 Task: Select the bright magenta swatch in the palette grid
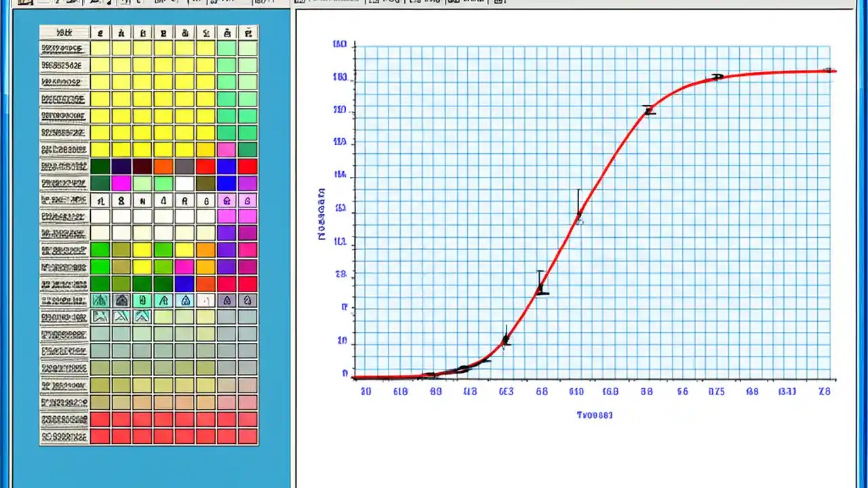pyautogui.click(x=121, y=183)
